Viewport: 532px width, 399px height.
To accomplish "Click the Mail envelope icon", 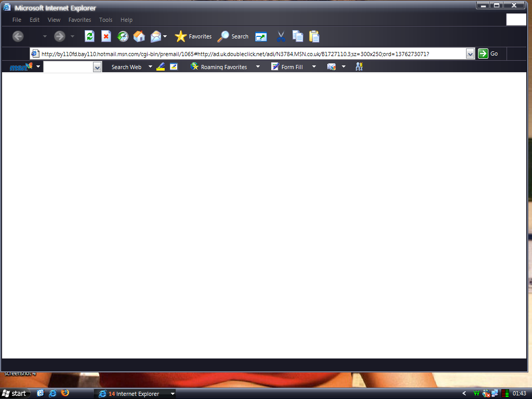I will point(156,36).
